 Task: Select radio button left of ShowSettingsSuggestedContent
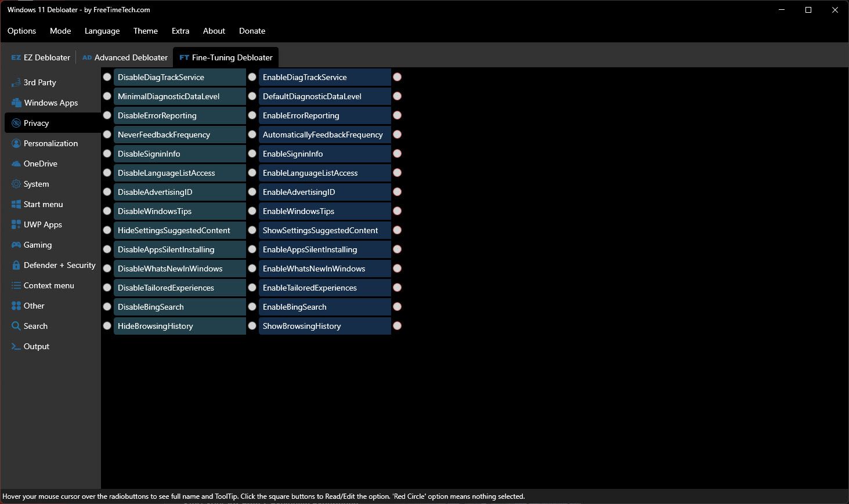(252, 230)
